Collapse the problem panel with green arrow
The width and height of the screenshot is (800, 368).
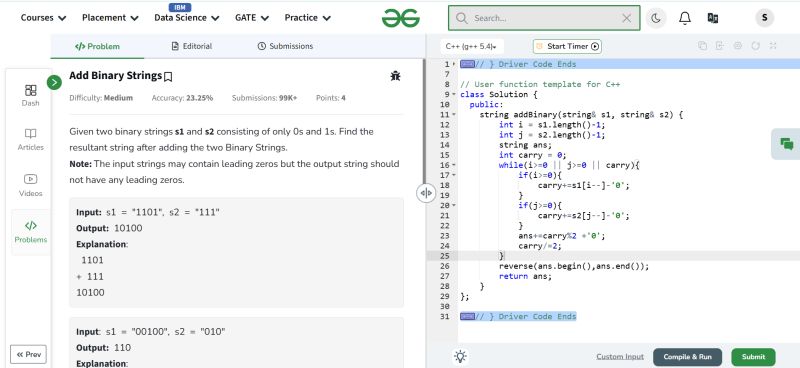point(54,82)
